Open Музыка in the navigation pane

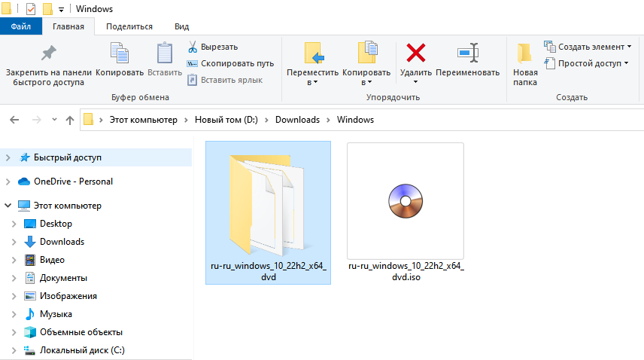point(56,314)
